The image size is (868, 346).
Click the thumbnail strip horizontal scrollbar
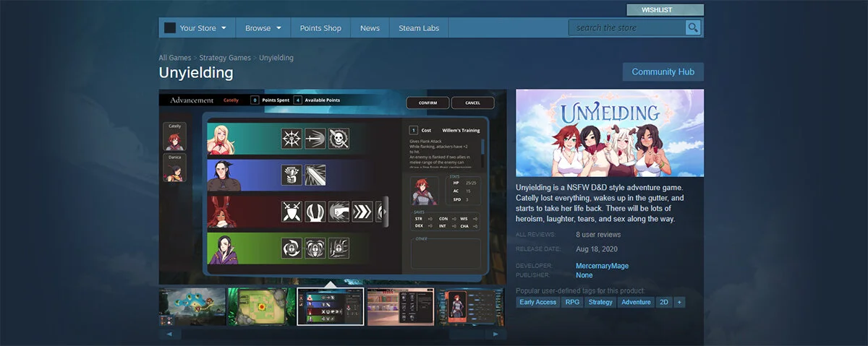pos(333,334)
